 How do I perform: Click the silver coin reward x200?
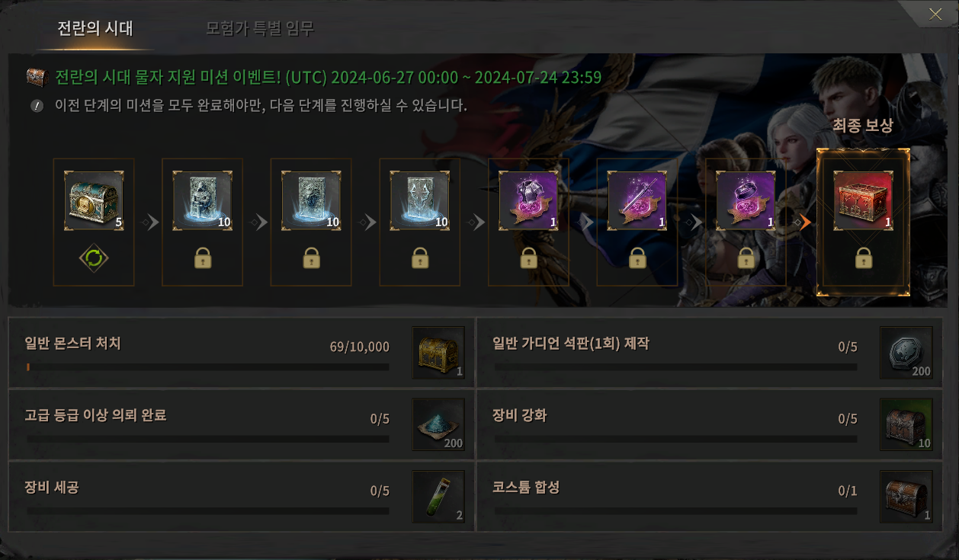[x=906, y=353]
